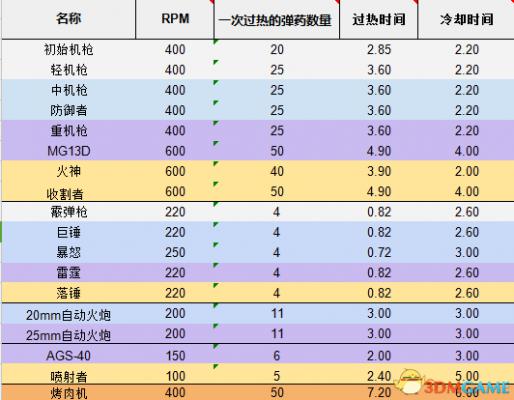Select the 雷霆 name cell
Viewport: 514px width, 400px height.
[x=69, y=273]
